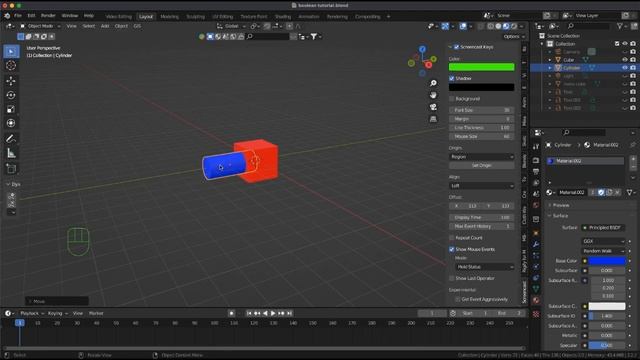Viewport: 640px width, 360px height.
Task: Click the Options button in viewport header
Action: click(x=513, y=37)
